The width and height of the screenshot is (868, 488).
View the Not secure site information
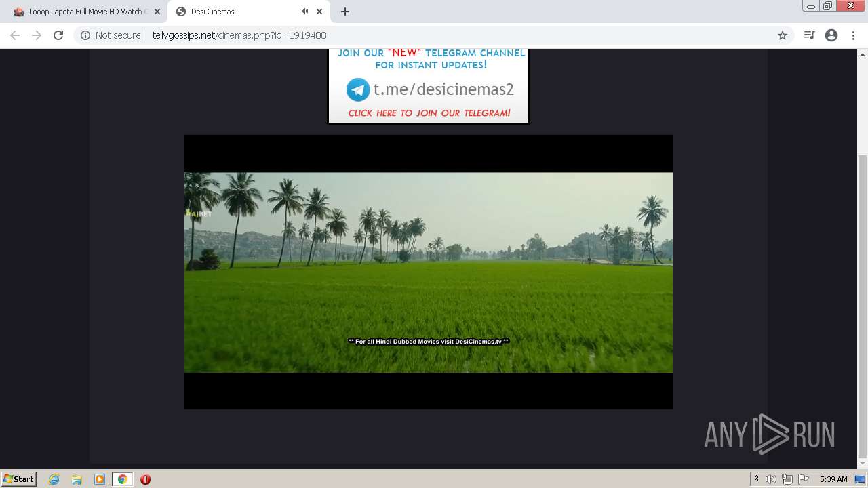[111, 35]
